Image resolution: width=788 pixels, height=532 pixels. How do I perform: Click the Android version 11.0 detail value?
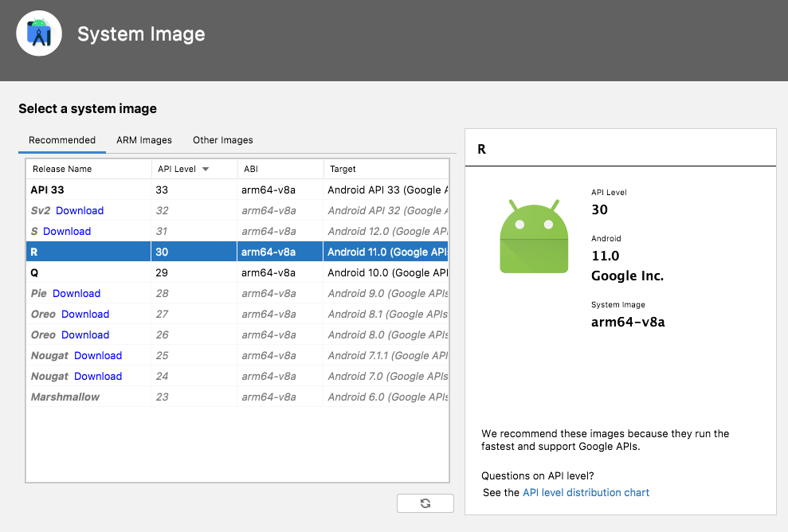605,256
